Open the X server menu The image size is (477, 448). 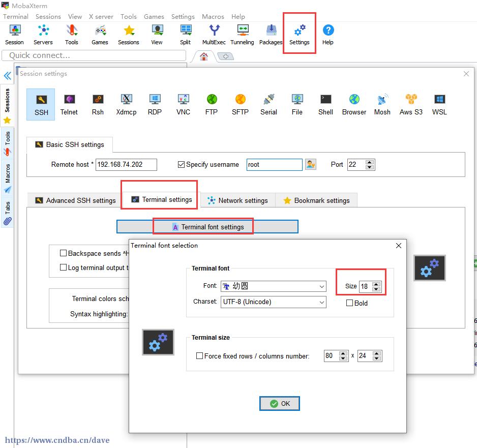click(x=101, y=16)
